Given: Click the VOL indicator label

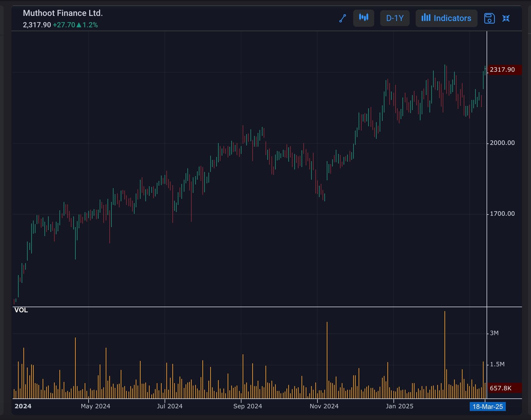Looking at the screenshot, I should click(21, 310).
